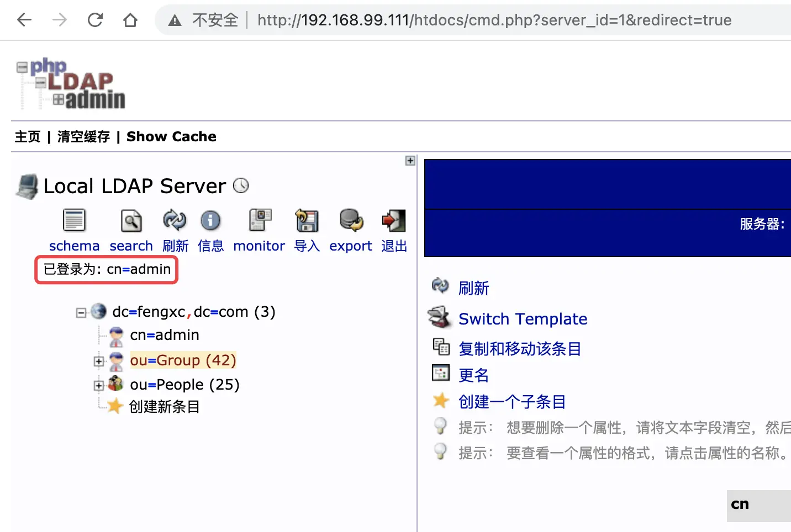Select the cn=admin tree entry
This screenshot has height=532, width=791.
165,335
